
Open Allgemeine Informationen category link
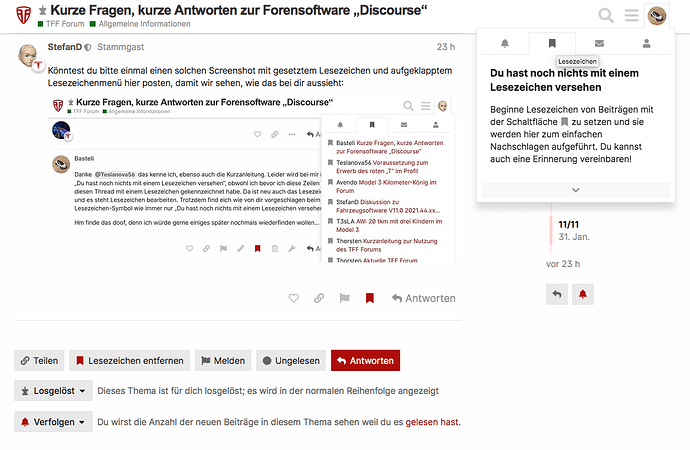coord(140,24)
